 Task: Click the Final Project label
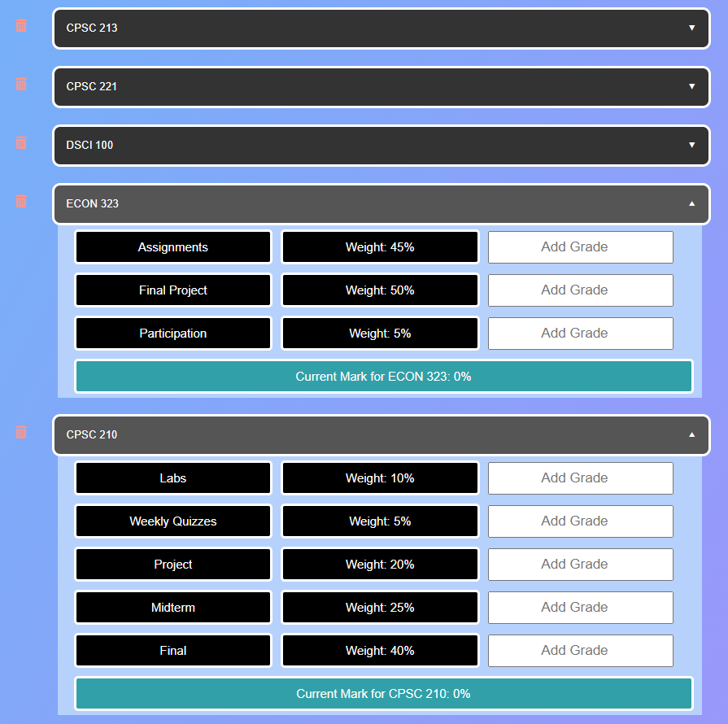(172, 290)
